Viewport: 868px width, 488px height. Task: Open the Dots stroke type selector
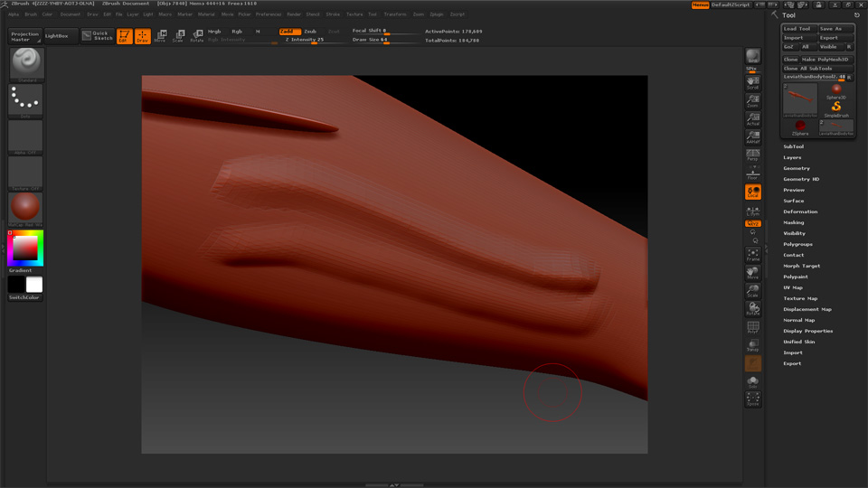point(26,100)
